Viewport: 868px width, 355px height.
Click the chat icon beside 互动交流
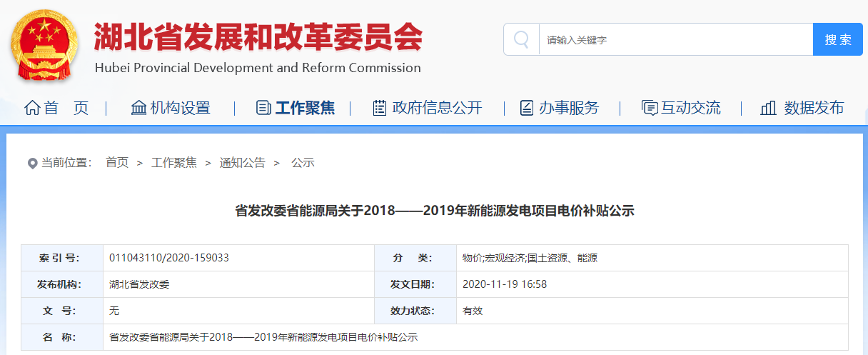pyautogui.click(x=650, y=108)
